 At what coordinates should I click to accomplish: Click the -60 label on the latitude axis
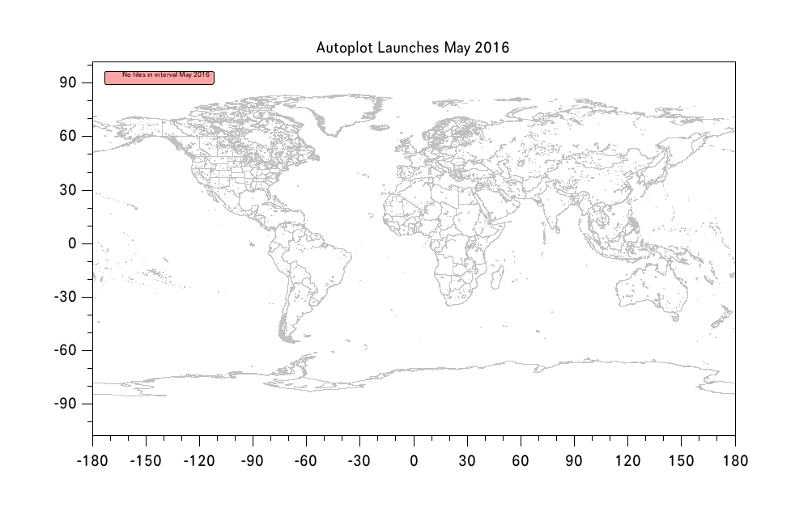tap(66, 350)
